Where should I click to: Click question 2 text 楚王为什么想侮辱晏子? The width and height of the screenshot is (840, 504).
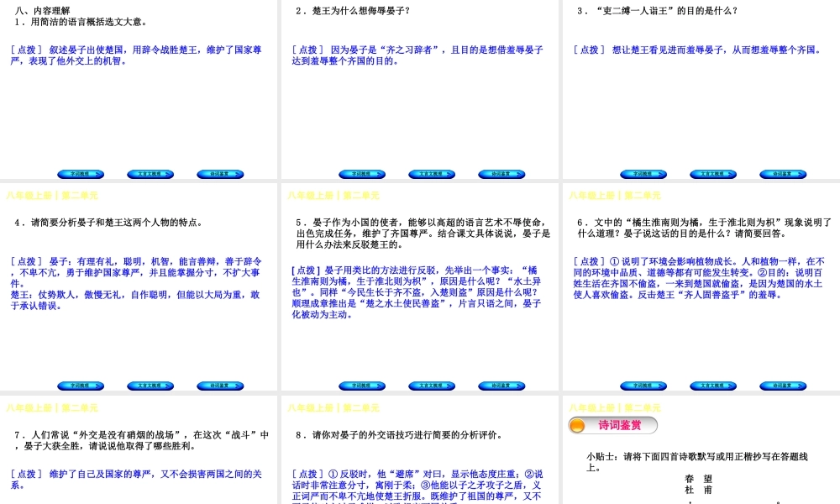click(x=353, y=11)
